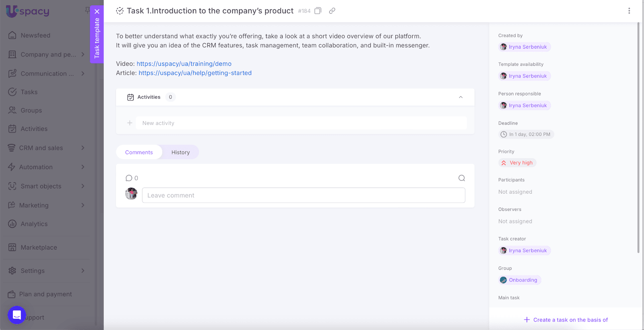
Task: Expand the Settings sidebar submenu
Action: (83, 271)
